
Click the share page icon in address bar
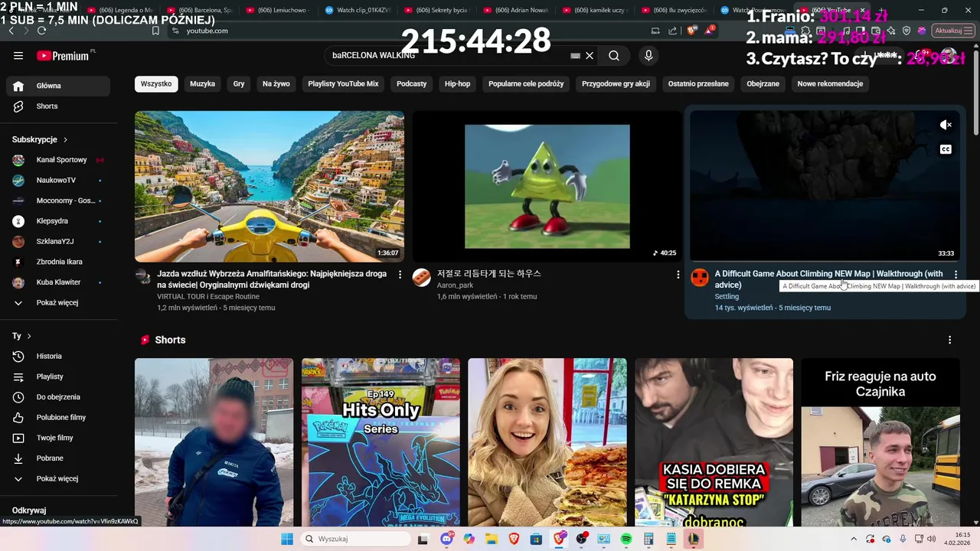pos(673,31)
